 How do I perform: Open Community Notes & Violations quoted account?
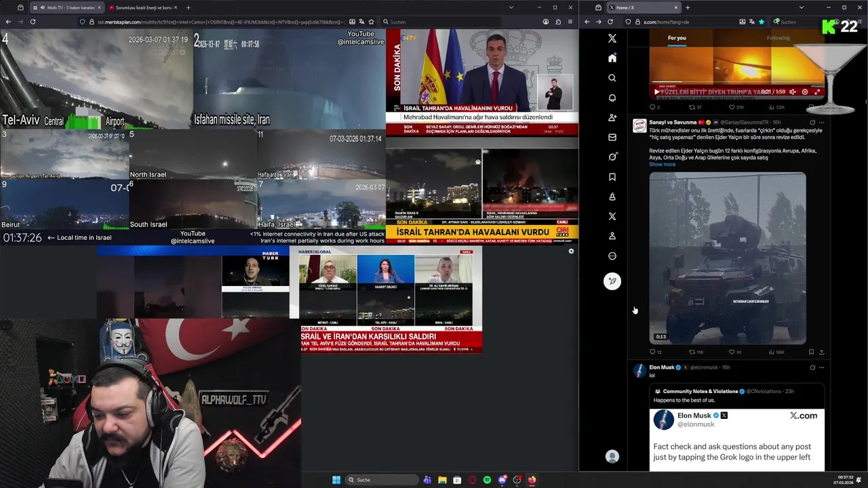[x=701, y=391]
